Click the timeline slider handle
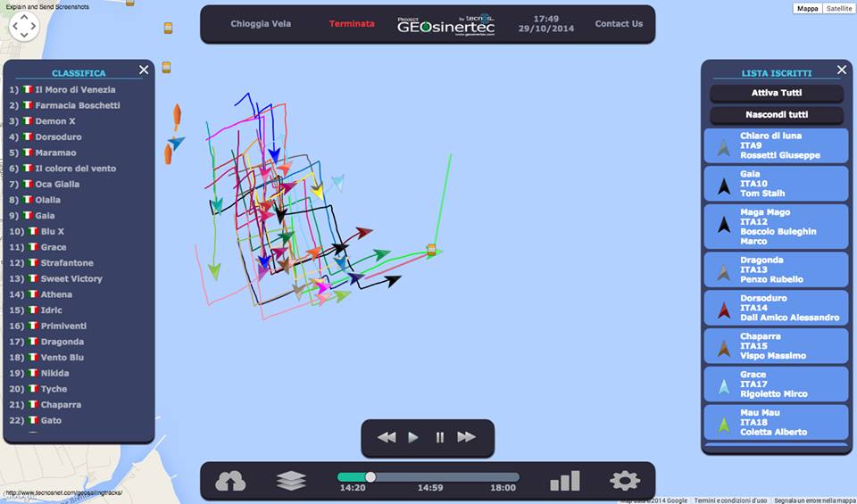 pos(370,477)
